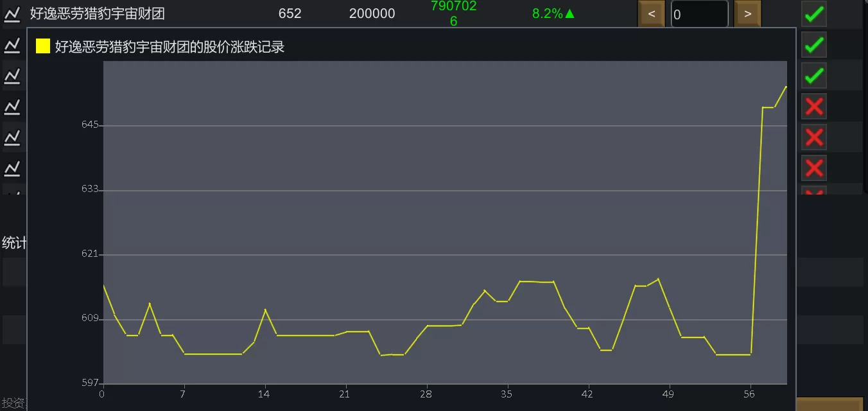Click the third red X from the top
The width and height of the screenshot is (868, 411).
tap(813, 168)
